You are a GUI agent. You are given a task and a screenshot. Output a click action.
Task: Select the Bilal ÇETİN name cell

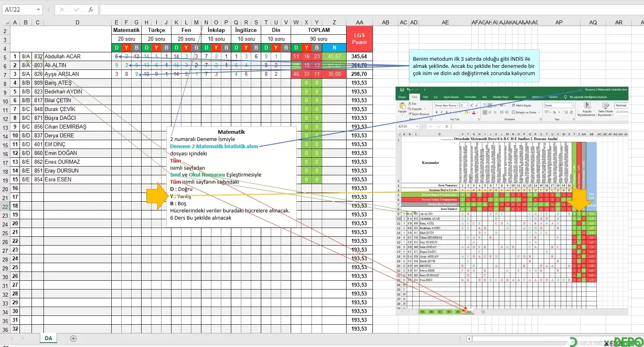[77, 101]
